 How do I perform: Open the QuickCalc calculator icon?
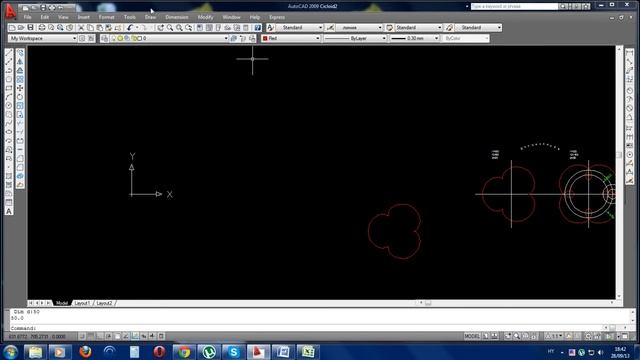[x=246, y=28]
